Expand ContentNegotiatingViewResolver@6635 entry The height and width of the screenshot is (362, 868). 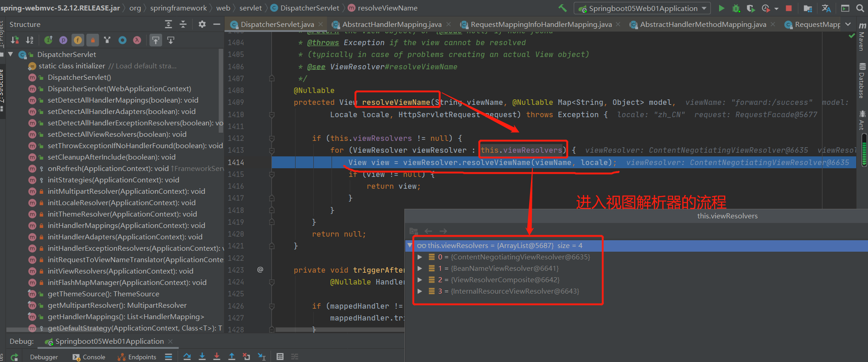point(419,257)
